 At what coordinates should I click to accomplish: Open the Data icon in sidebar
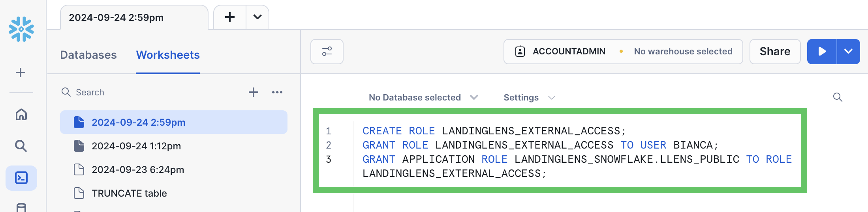[x=21, y=207]
